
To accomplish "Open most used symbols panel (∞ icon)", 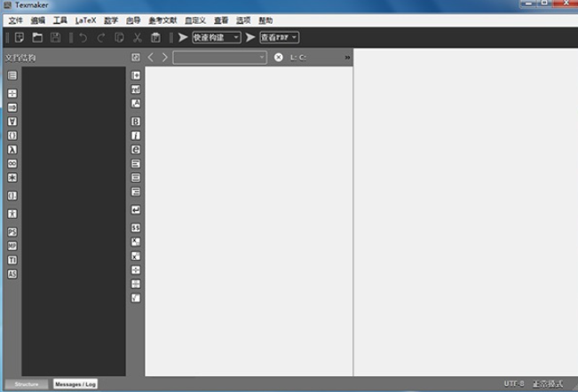I will click(x=12, y=163).
